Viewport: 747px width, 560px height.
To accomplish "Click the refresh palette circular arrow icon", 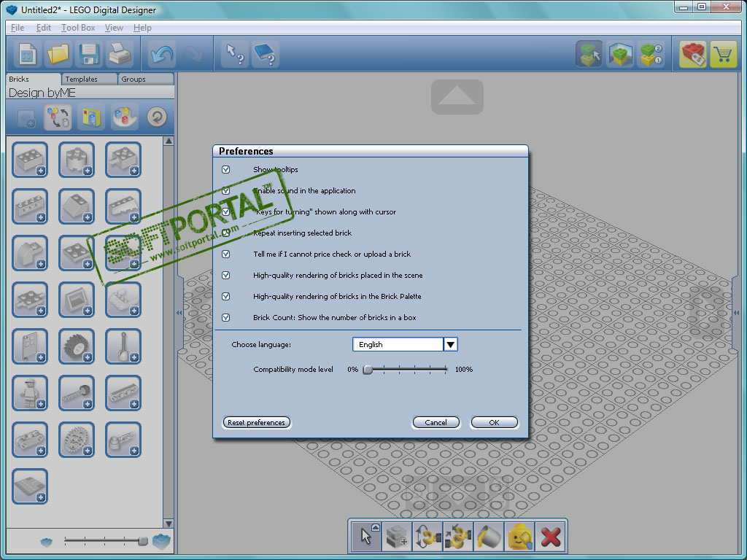I will [x=157, y=117].
